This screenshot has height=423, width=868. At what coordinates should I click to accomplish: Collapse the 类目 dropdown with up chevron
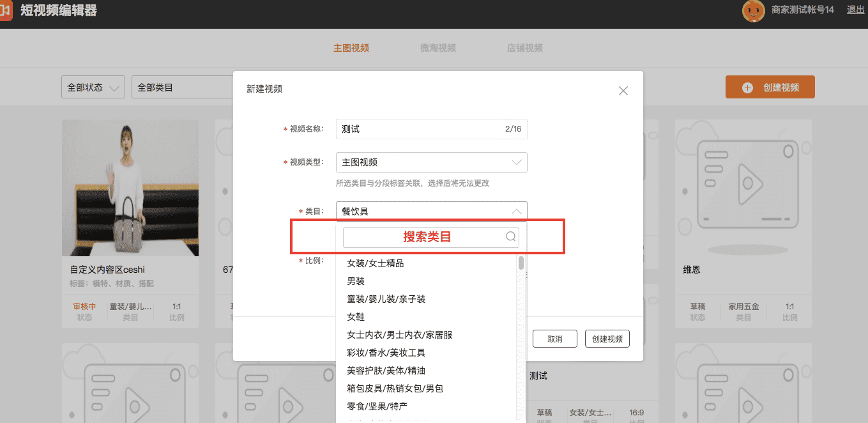(516, 211)
